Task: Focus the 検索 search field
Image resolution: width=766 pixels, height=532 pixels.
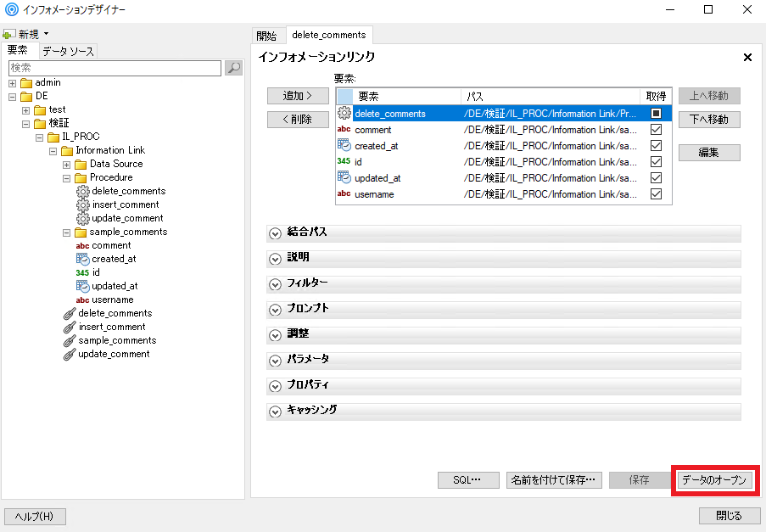Action: click(x=115, y=68)
